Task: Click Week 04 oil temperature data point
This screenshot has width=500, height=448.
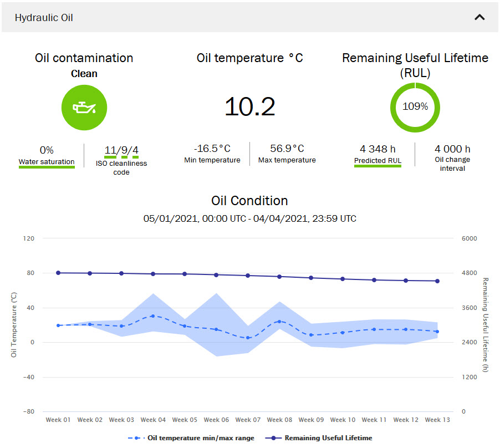Action: pos(153,316)
